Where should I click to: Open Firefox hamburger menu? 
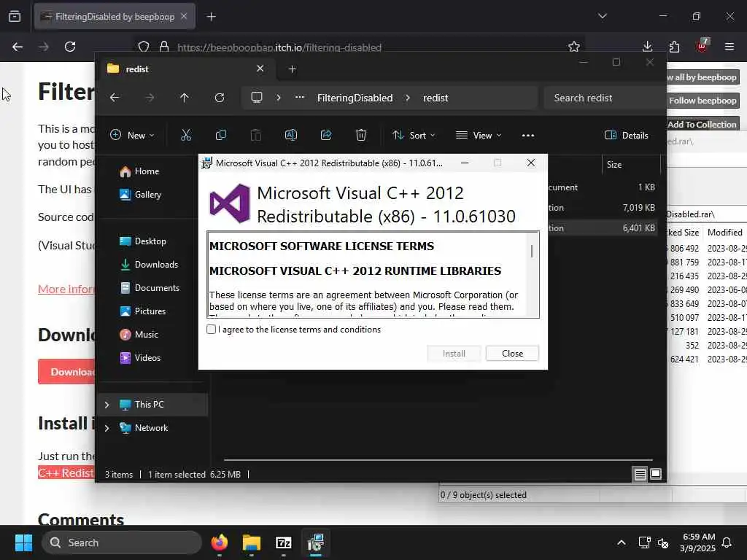(x=729, y=47)
